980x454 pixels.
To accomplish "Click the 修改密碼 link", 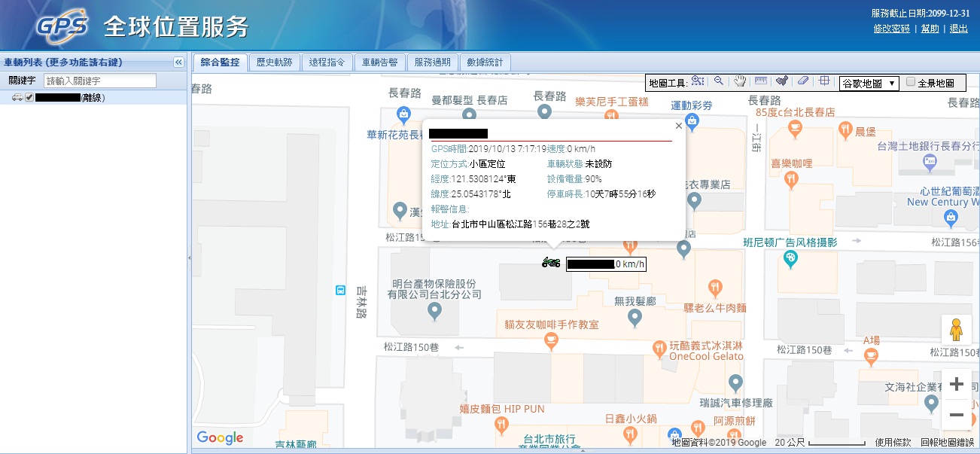I will click(x=892, y=29).
